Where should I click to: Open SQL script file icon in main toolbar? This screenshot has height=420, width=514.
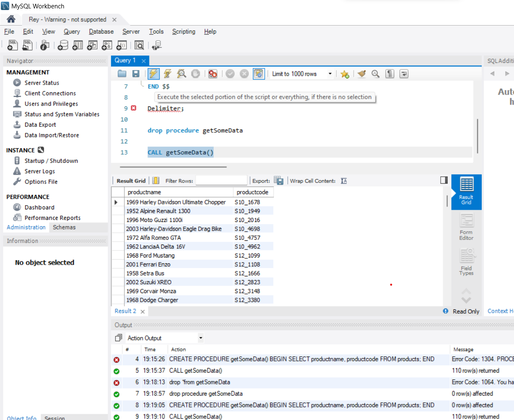point(27,45)
